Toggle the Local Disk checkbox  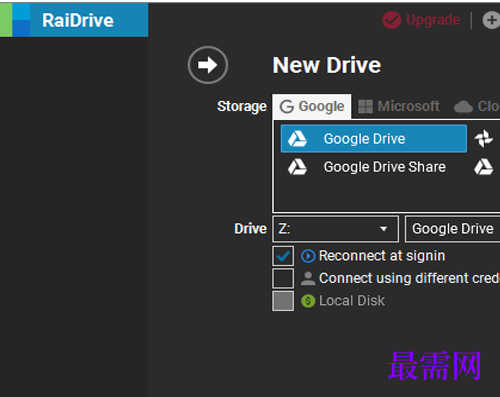click(283, 301)
